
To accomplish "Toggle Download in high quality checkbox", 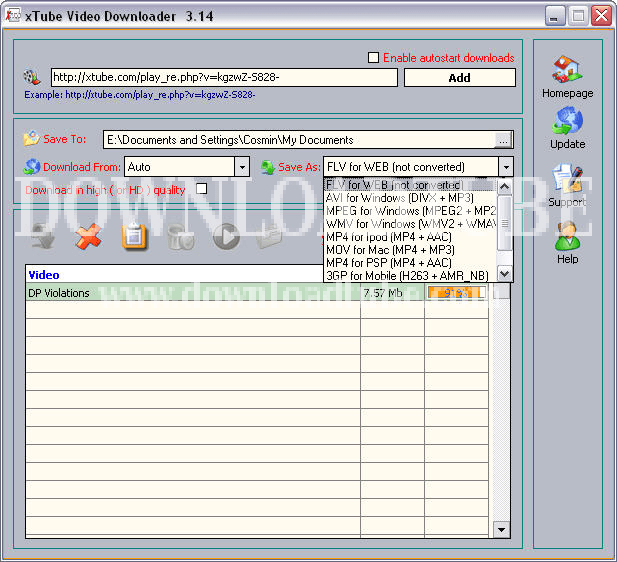I will pos(201,189).
